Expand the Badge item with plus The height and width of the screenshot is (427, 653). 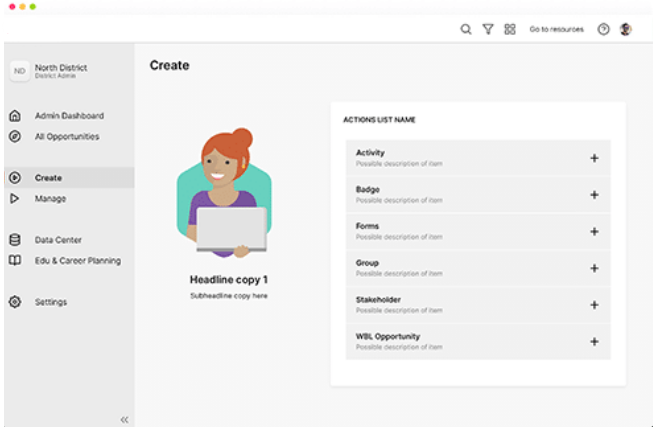(594, 195)
